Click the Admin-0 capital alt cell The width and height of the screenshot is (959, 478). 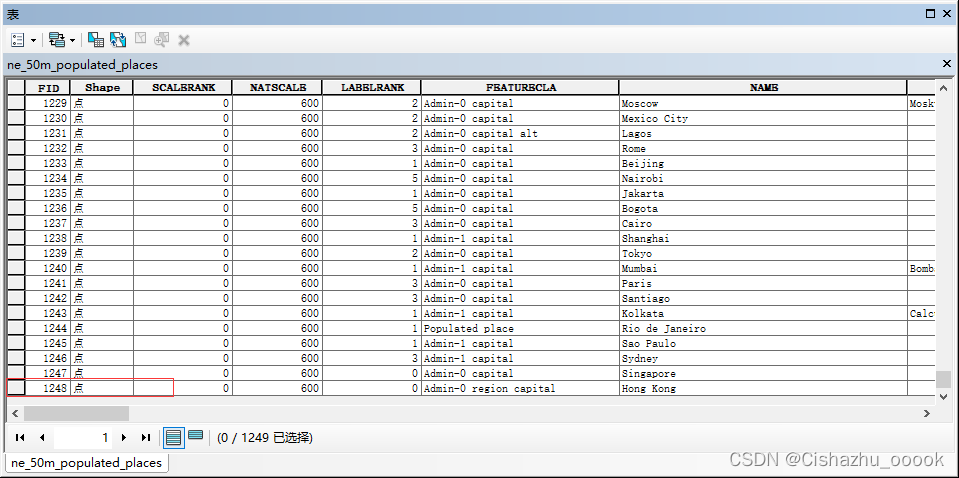pos(520,133)
